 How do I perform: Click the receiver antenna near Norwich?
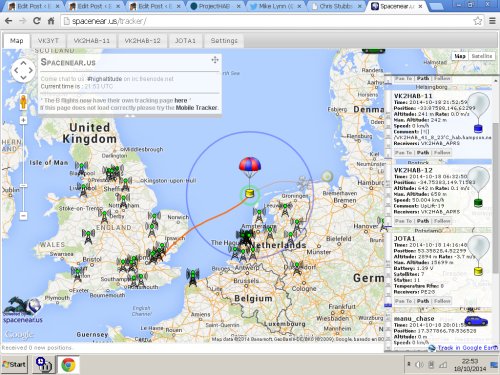tap(154, 218)
